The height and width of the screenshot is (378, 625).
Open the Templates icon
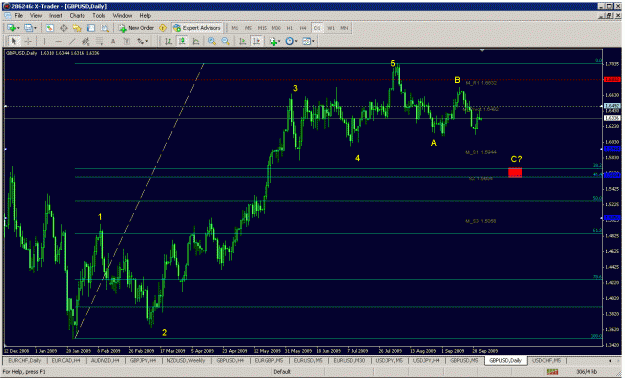[x=306, y=41]
